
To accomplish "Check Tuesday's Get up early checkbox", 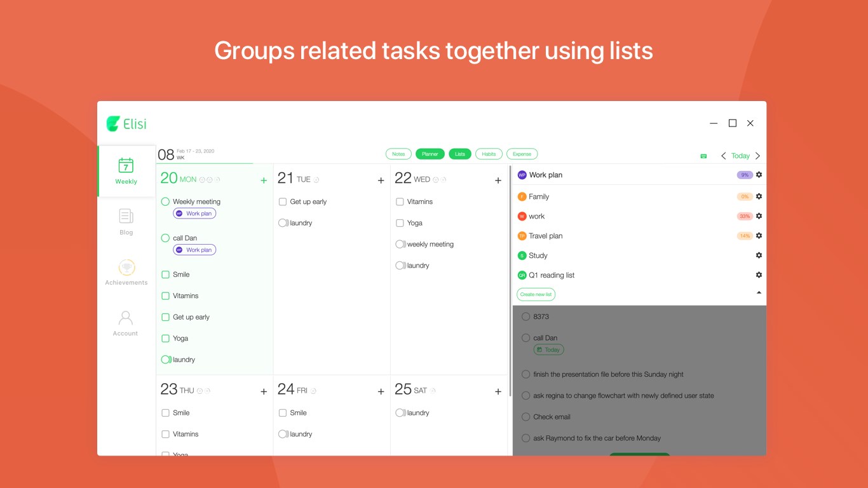I will click(283, 201).
